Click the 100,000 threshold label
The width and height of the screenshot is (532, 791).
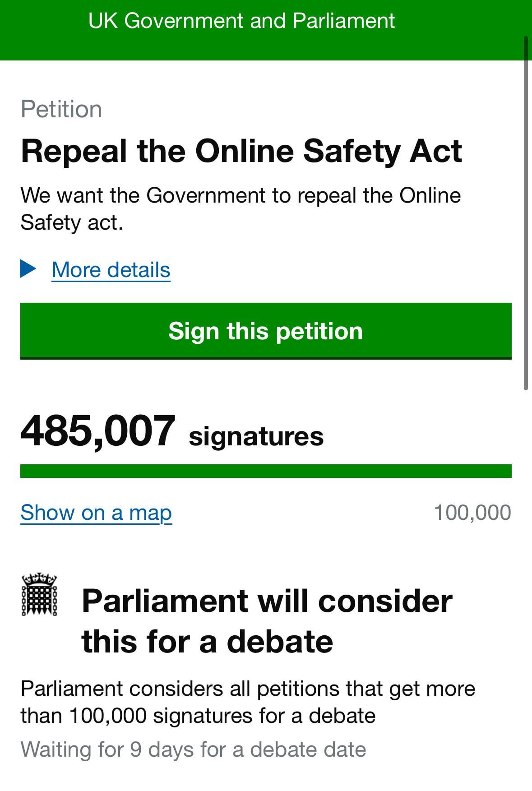[472, 513]
